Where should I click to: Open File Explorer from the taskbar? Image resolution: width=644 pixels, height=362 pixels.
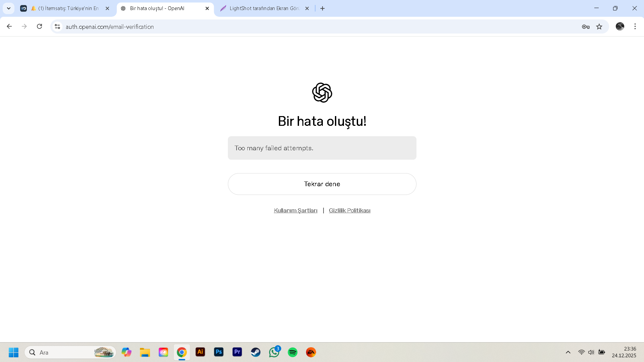[145, 352]
